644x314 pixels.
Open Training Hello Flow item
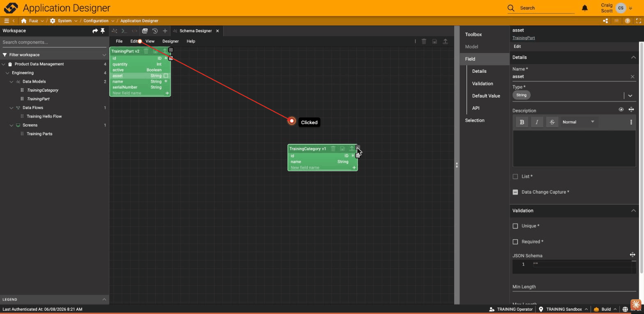tap(44, 116)
